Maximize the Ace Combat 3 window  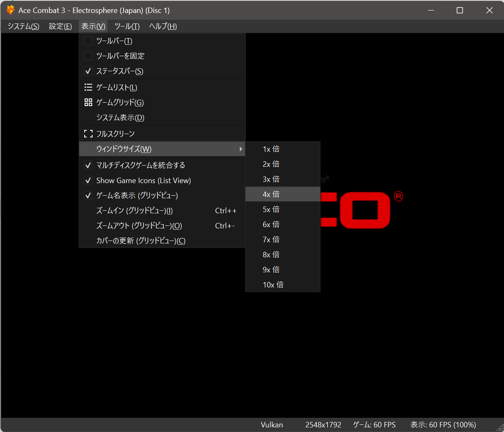click(460, 10)
